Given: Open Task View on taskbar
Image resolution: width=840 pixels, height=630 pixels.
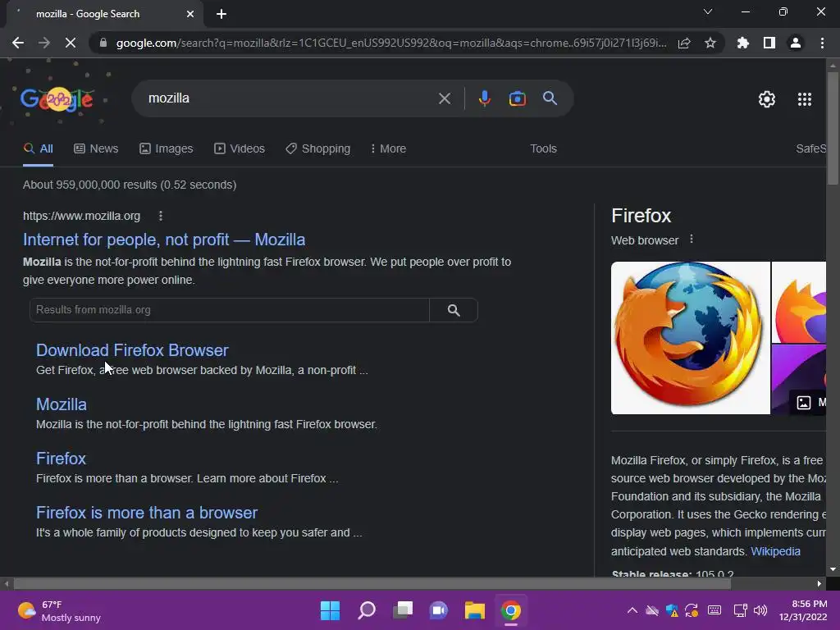Looking at the screenshot, I should click(x=403, y=610).
